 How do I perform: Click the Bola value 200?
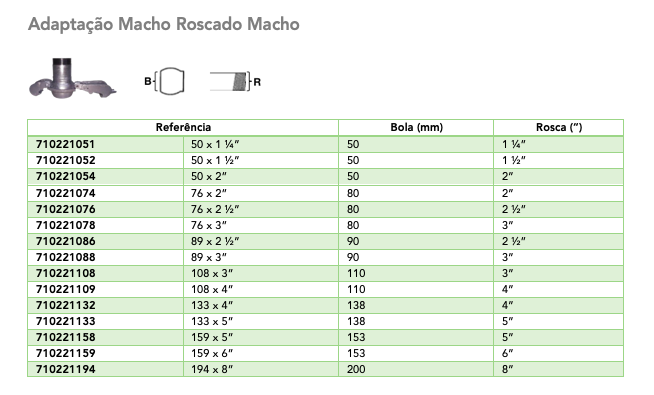(356, 369)
